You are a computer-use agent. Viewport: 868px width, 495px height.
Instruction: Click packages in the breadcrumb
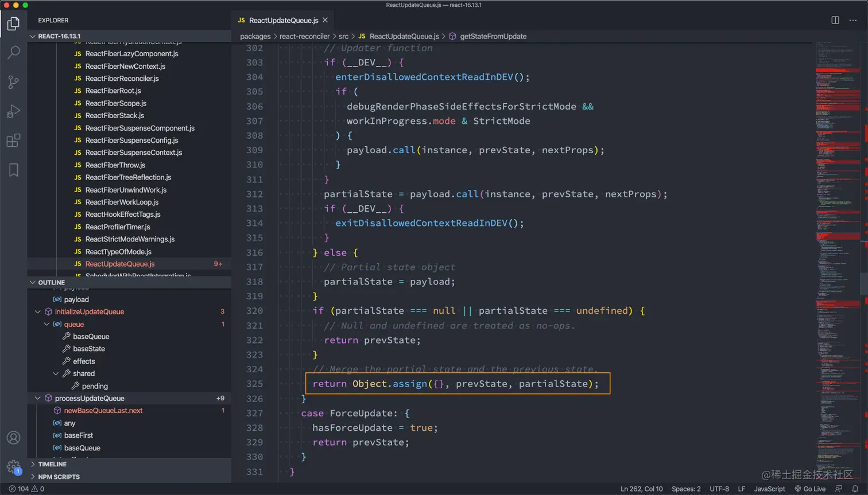255,36
